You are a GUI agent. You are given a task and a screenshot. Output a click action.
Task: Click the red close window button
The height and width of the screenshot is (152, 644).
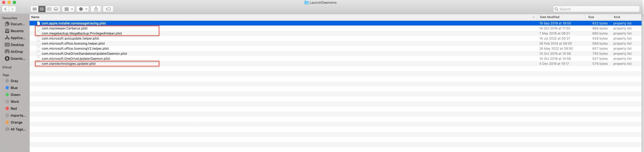click(4, 2)
